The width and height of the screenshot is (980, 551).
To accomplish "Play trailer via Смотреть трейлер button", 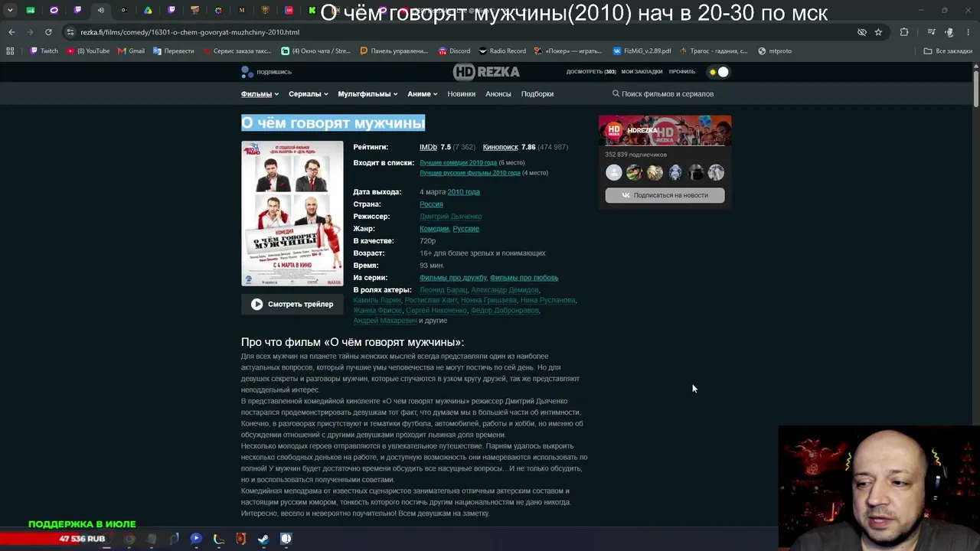I will tap(292, 305).
